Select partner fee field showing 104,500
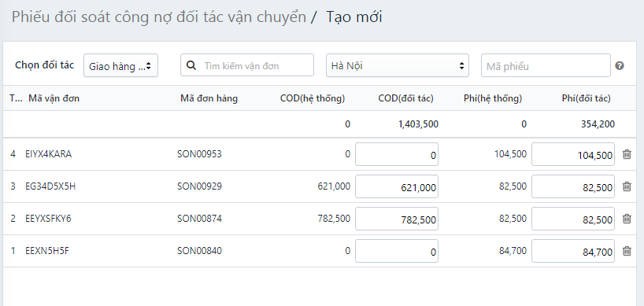The height and width of the screenshot is (306, 644). click(x=573, y=154)
